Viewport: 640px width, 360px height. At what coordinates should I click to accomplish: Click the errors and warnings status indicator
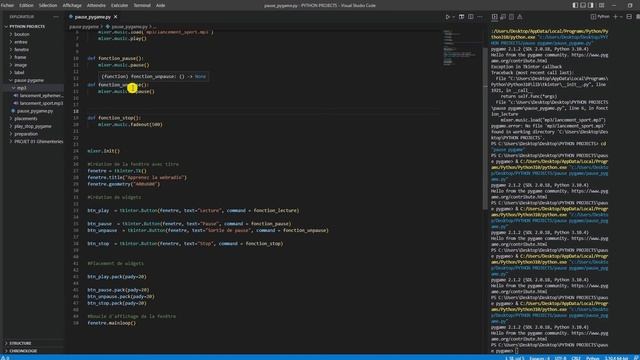pyautogui.click(x=5, y=358)
